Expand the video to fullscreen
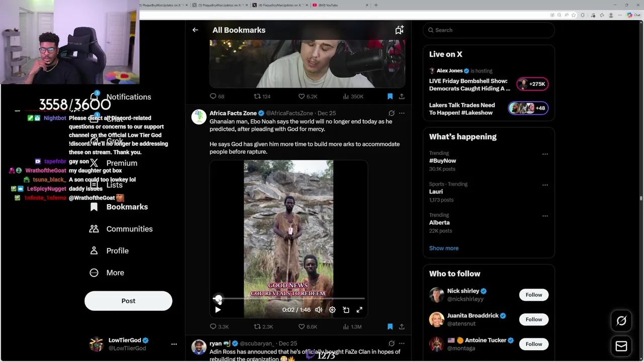The height and width of the screenshot is (362, 644). tap(359, 310)
